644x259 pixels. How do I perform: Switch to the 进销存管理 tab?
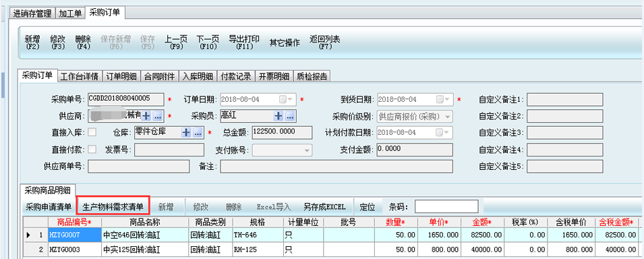coord(32,13)
